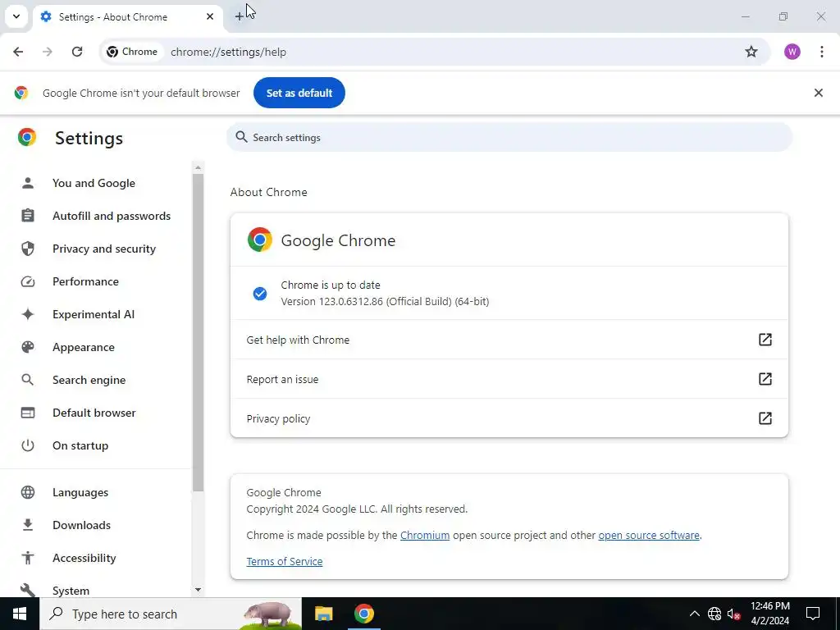Image resolution: width=840 pixels, height=630 pixels.
Task: Select the Settings - About Chrome tab
Action: pyautogui.click(x=127, y=16)
